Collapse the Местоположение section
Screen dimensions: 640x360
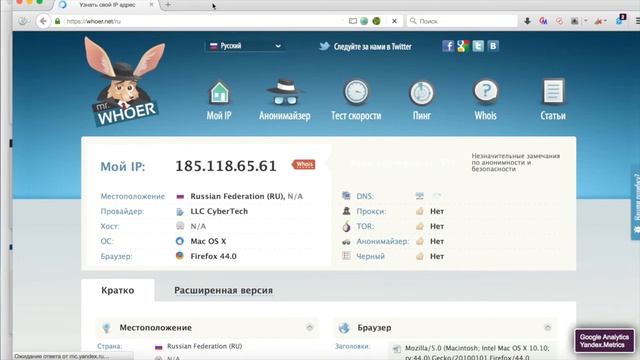tap(309, 327)
